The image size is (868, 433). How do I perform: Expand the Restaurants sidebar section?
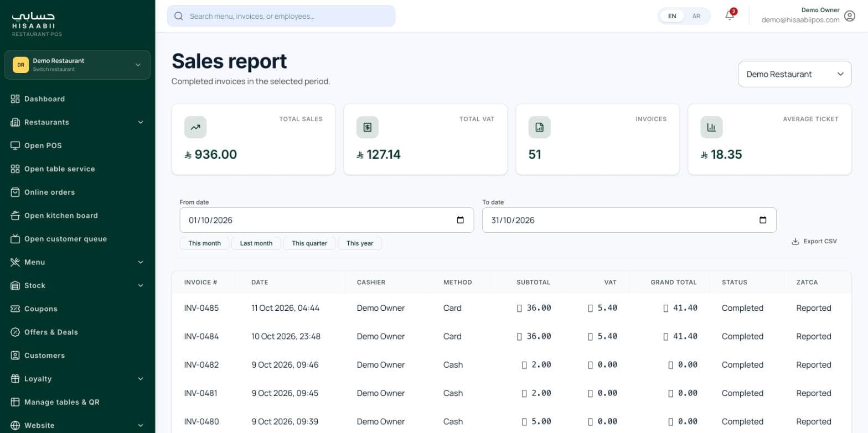coord(77,122)
